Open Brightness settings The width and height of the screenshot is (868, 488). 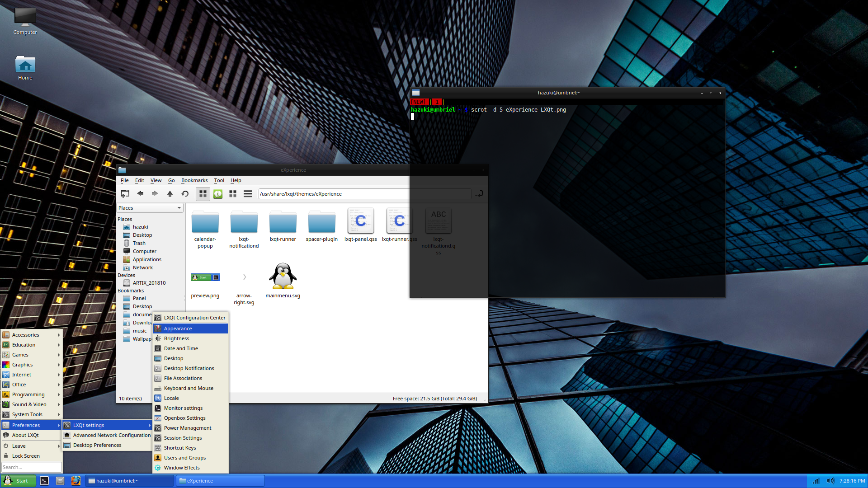pyautogui.click(x=190, y=338)
